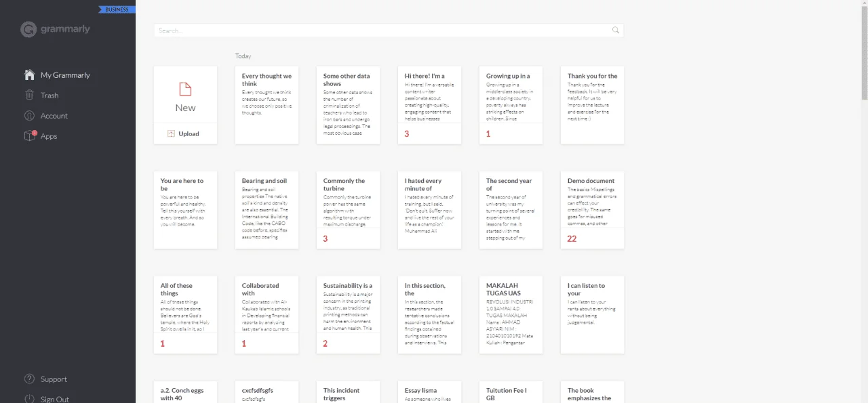Click the Apps box icon

pyautogui.click(x=30, y=135)
